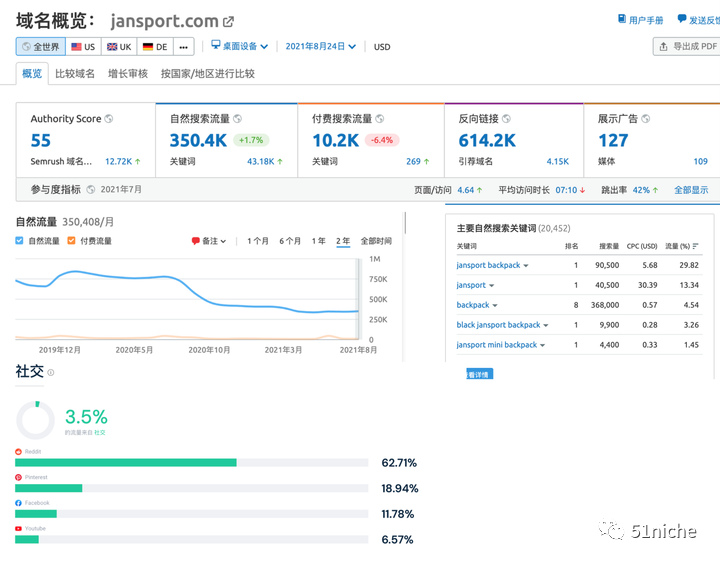Open the more regions ellipsis dropdown
This screenshot has height=561, width=720.
point(183,47)
